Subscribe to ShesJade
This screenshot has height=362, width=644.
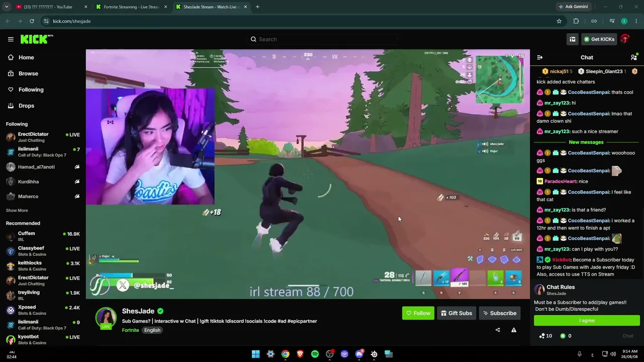(500, 313)
